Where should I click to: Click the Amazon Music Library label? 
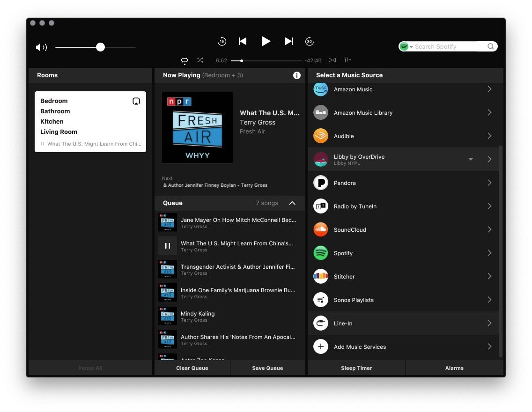pos(363,112)
